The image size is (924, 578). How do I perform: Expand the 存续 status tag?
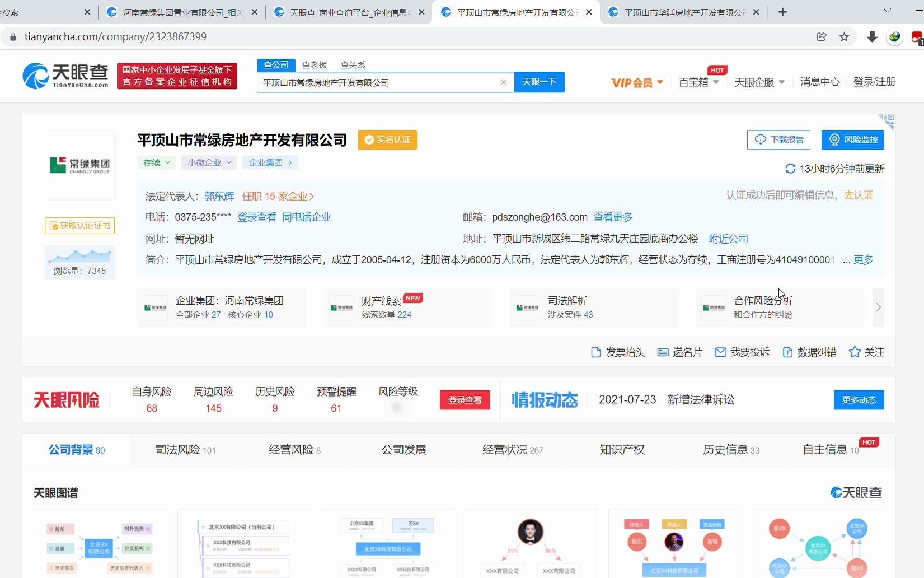click(x=156, y=162)
